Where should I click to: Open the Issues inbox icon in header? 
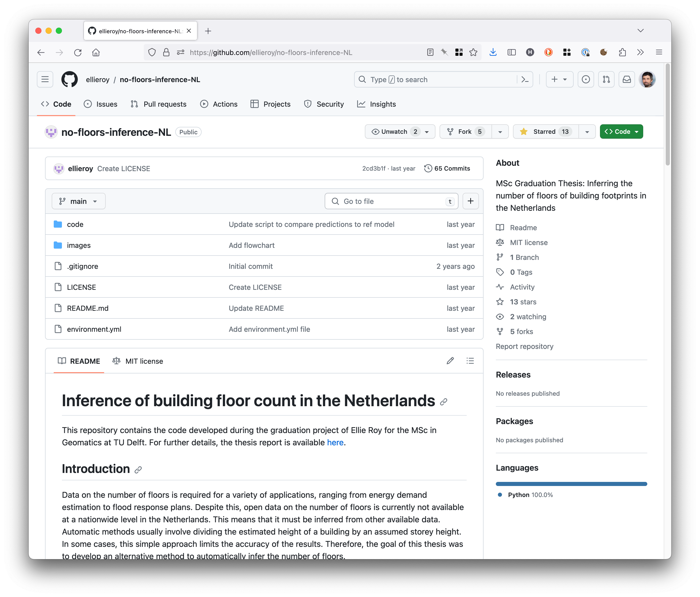[585, 79]
